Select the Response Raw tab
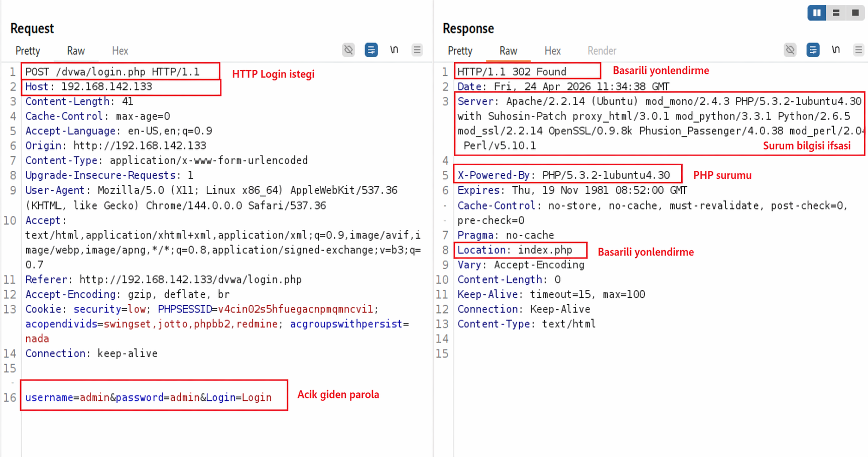 pyautogui.click(x=508, y=51)
